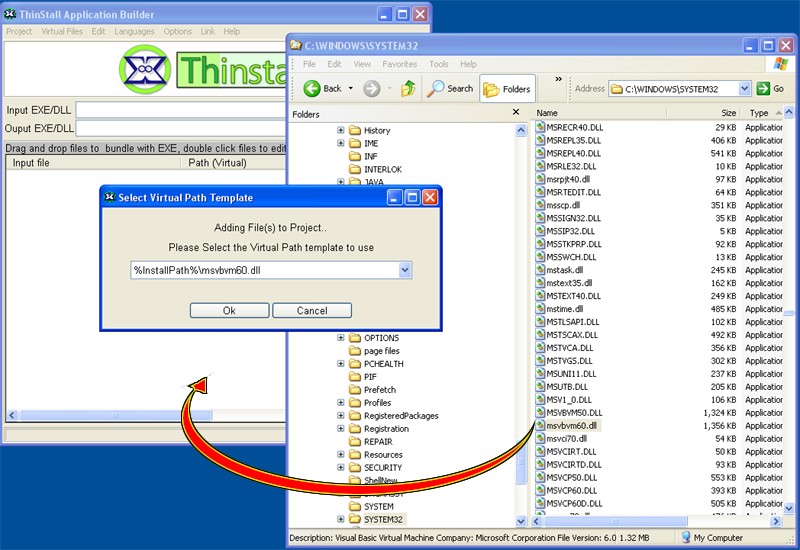Select MSRECR40.DLL file icon
Screen dimensions: 800x550
(540, 127)
